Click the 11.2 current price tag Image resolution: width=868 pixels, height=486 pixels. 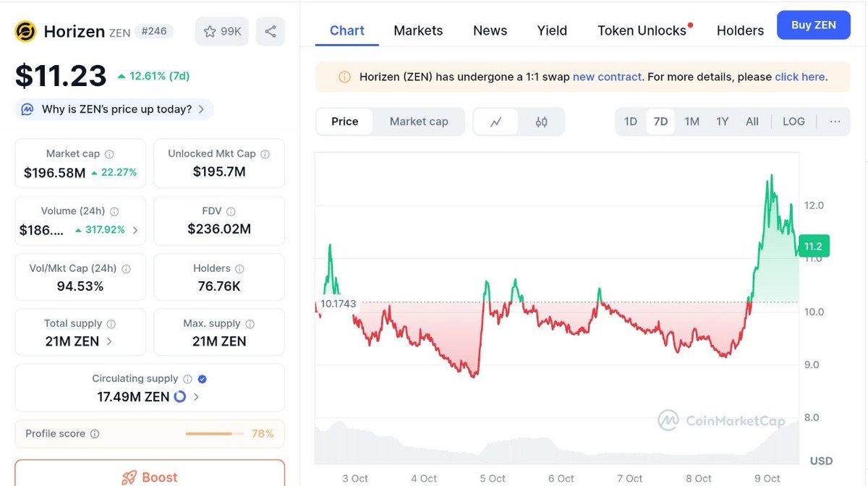point(814,246)
